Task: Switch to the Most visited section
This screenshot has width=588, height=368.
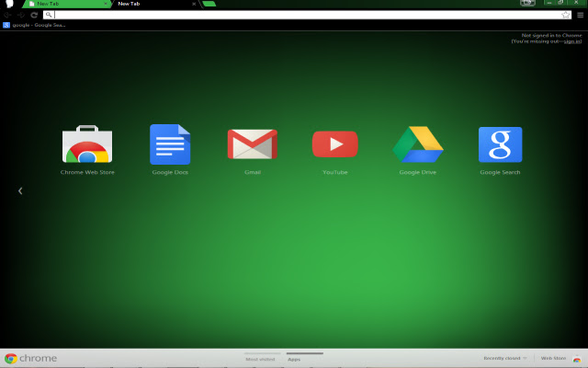Action: tap(261, 359)
